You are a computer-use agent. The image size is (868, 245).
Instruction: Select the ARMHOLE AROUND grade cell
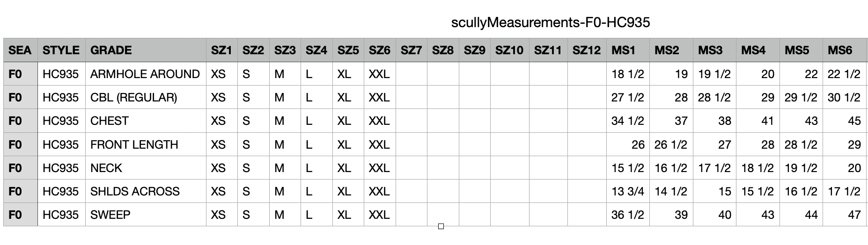pos(145,74)
